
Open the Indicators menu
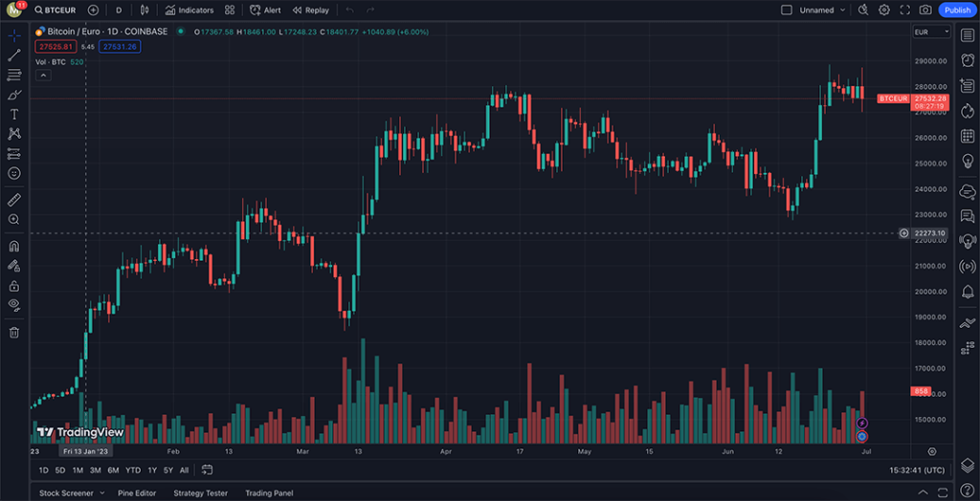[x=189, y=10]
